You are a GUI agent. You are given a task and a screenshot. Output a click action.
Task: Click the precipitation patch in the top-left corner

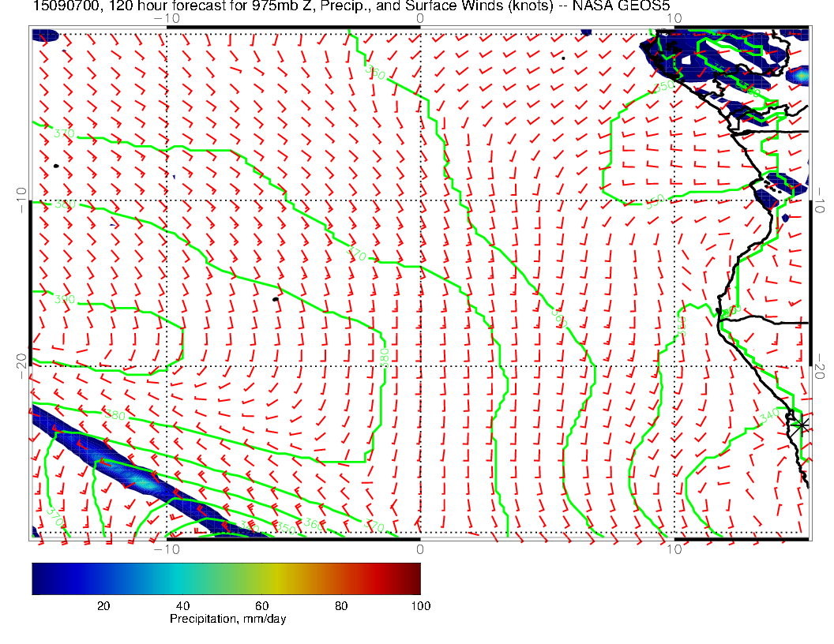[x=45, y=36]
